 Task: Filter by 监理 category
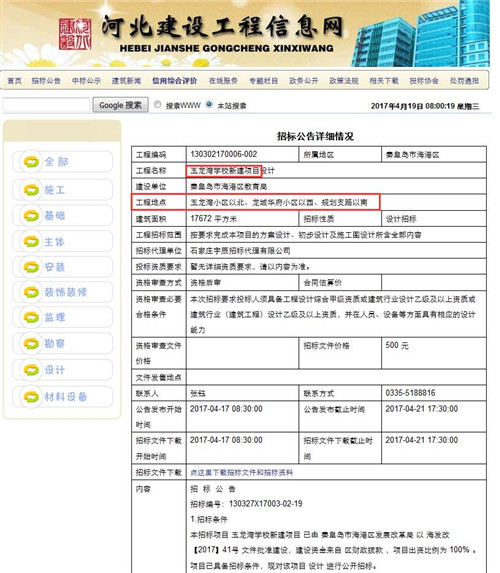pyautogui.click(x=62, y=317)
